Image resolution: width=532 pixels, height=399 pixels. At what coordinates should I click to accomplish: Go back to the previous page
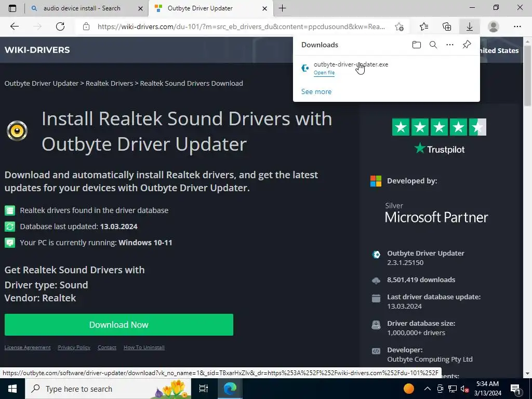coord(14,26)
